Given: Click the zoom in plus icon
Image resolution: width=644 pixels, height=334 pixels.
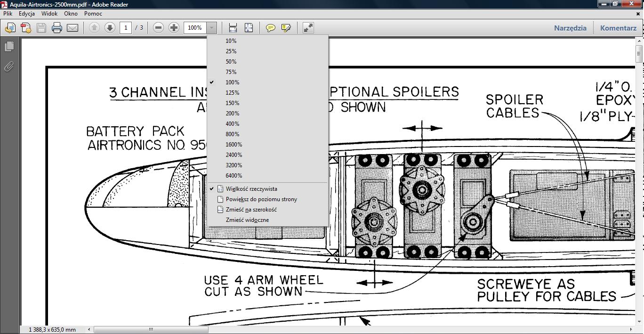Looking at the screenshot, I should pos(174,28).
